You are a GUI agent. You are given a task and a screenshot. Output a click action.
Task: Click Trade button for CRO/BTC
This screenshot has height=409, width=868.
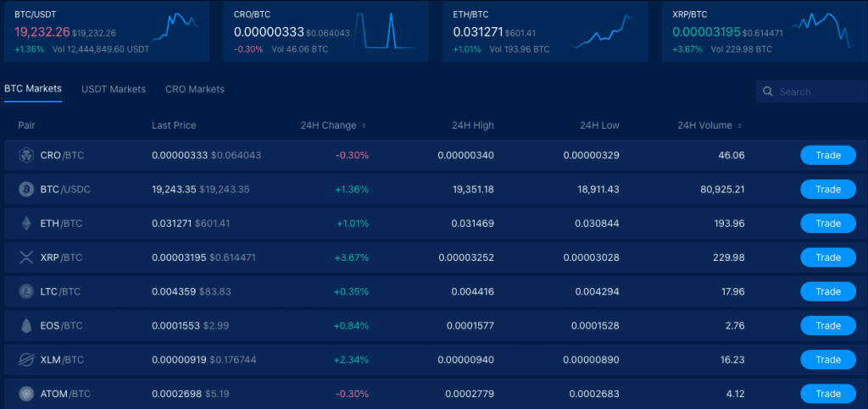click(x=828, y=155)
